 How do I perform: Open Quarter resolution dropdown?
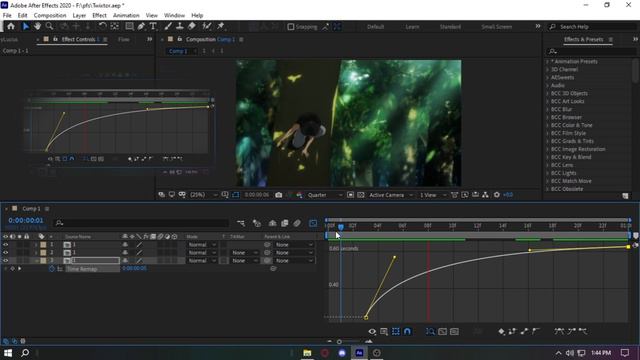(x=325, y=195)
